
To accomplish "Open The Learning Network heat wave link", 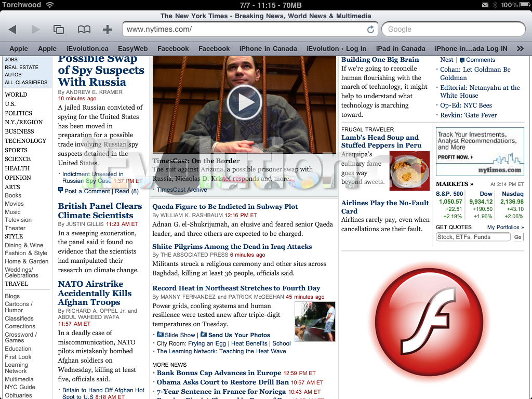I will 221,352.
